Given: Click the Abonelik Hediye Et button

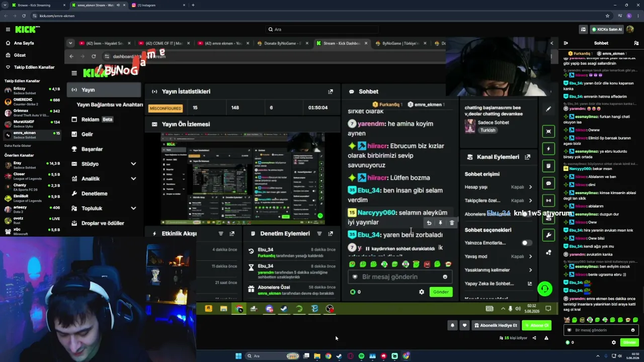Looking at the screenshot, I should [x=496, y=325].
